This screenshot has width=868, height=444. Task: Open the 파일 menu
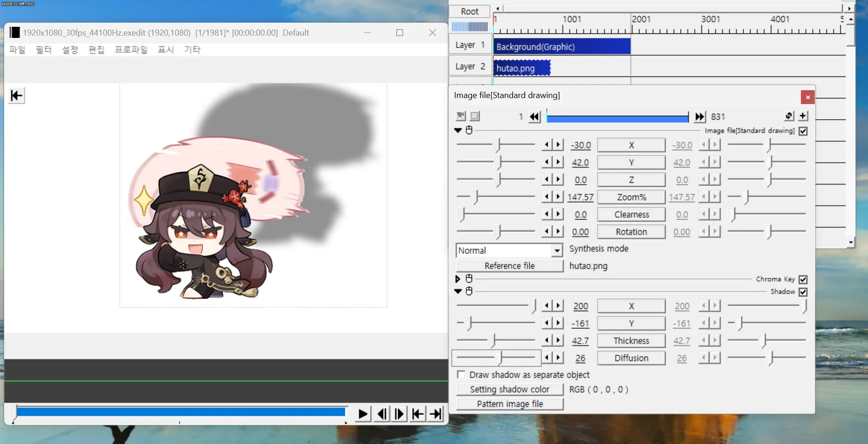pos(17,49)
